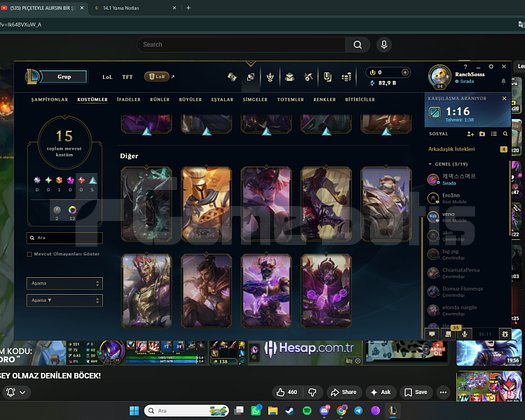525x420 pixels.
Task: Switch to the EŞYALAR tab
Action: [222, 99]
